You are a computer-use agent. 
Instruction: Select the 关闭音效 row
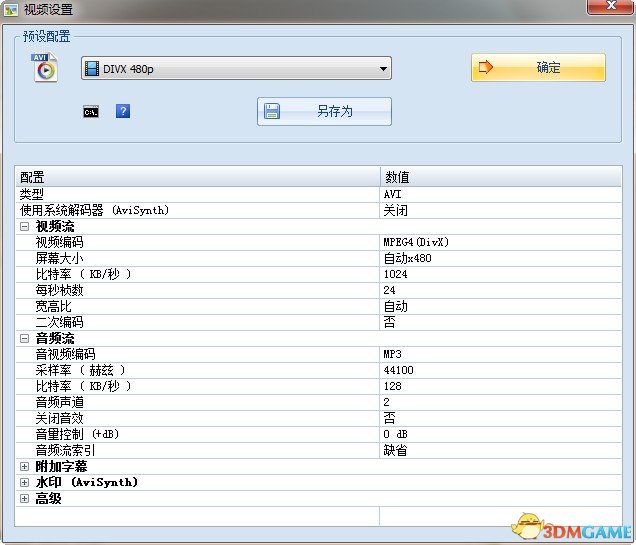[318, 418]
